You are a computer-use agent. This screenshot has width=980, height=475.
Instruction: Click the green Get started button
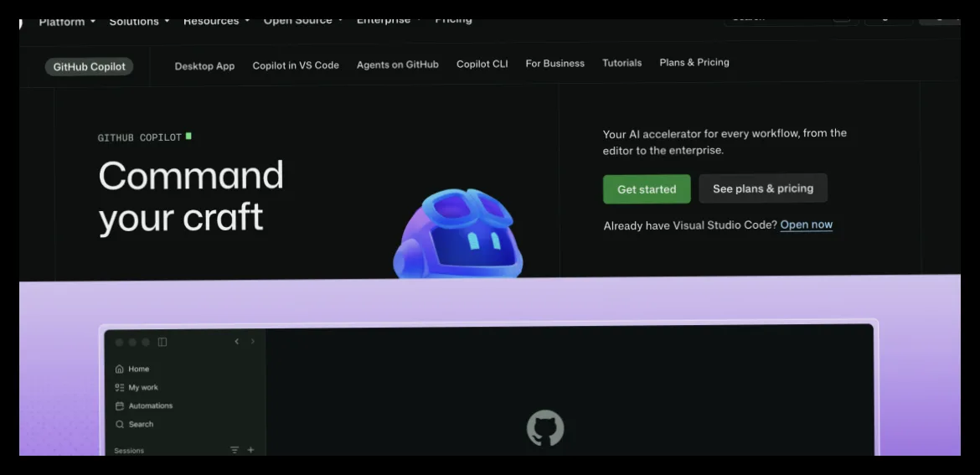(647, 189)
